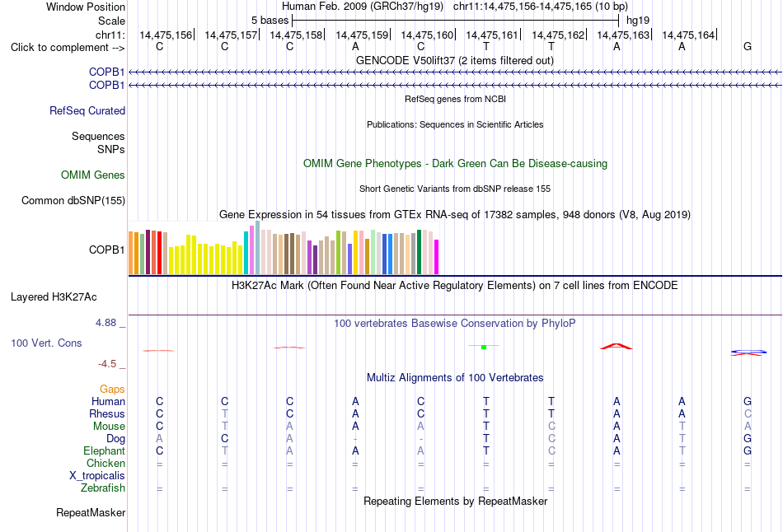
Task: Select the Elephant species label
Action: pyautogui.click(x=105, y=450)
